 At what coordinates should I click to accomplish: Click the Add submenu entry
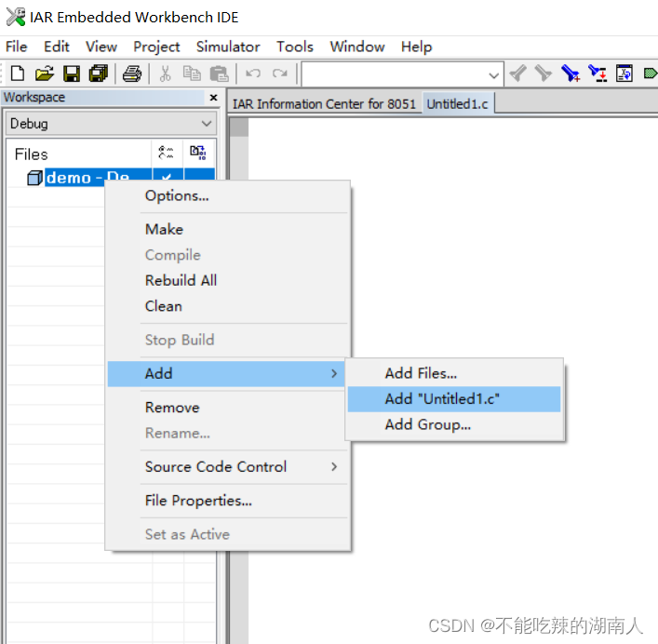tap(226, 374)
